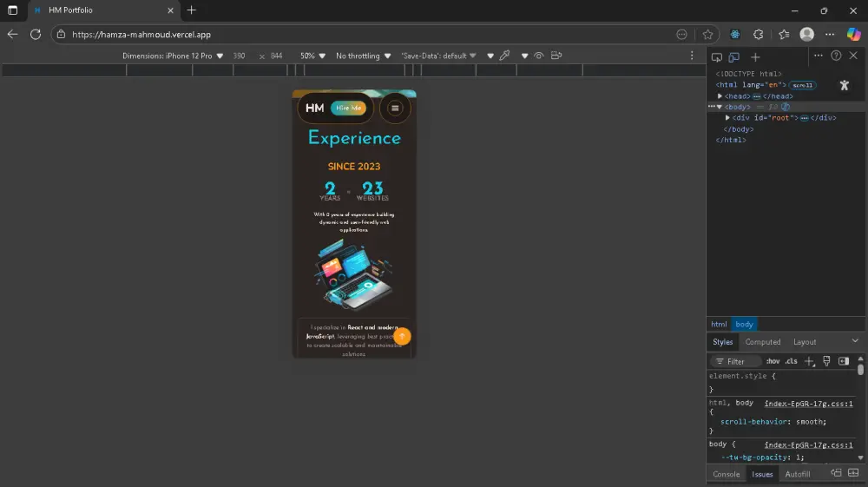Add a new style rule
Viewport: 868px width, 487px height.
809,361
